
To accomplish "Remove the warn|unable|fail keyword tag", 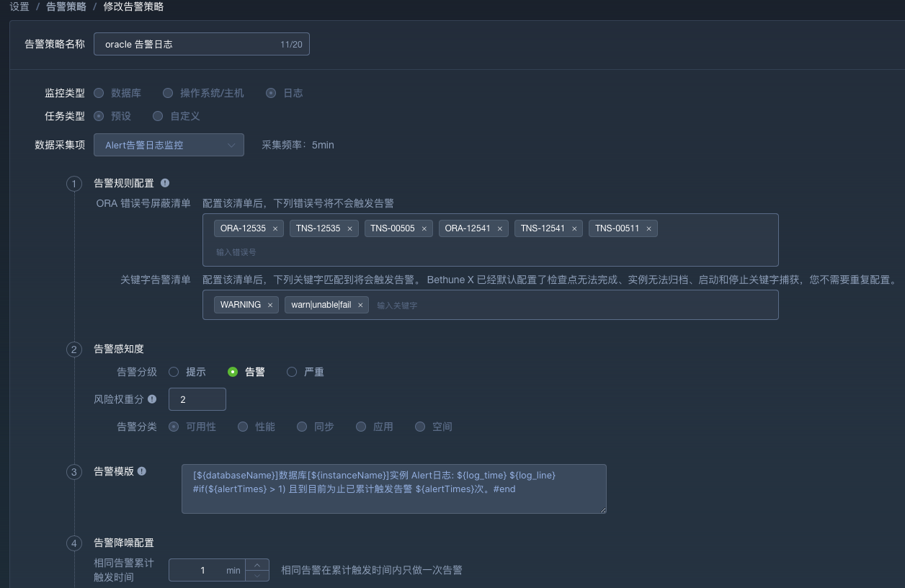I will click(x=360, y=304).
